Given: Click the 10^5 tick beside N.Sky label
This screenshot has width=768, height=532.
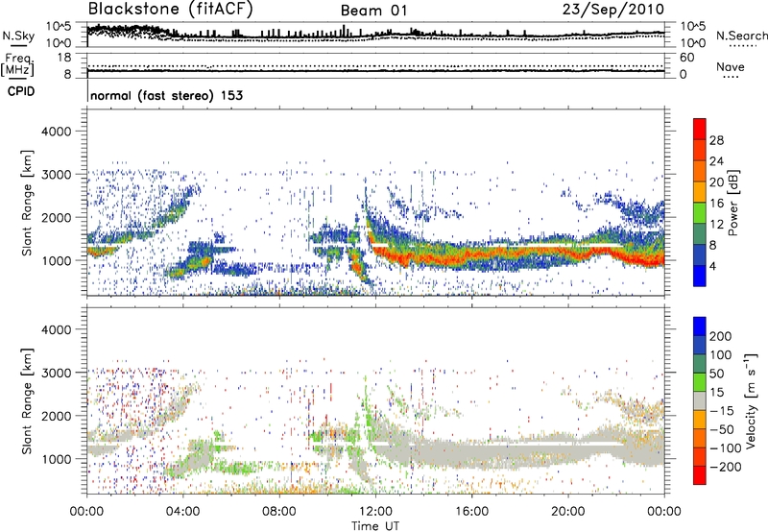Looking at the screenshot, I should (x=59, y=27).
